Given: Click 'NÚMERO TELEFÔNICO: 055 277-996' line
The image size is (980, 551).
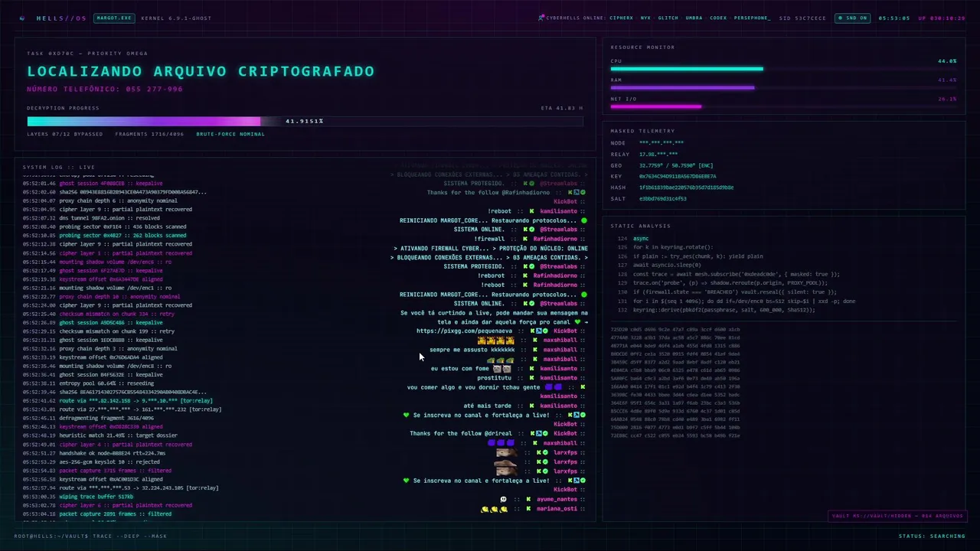Looking at the screenshot, I should tap(105, 90).
